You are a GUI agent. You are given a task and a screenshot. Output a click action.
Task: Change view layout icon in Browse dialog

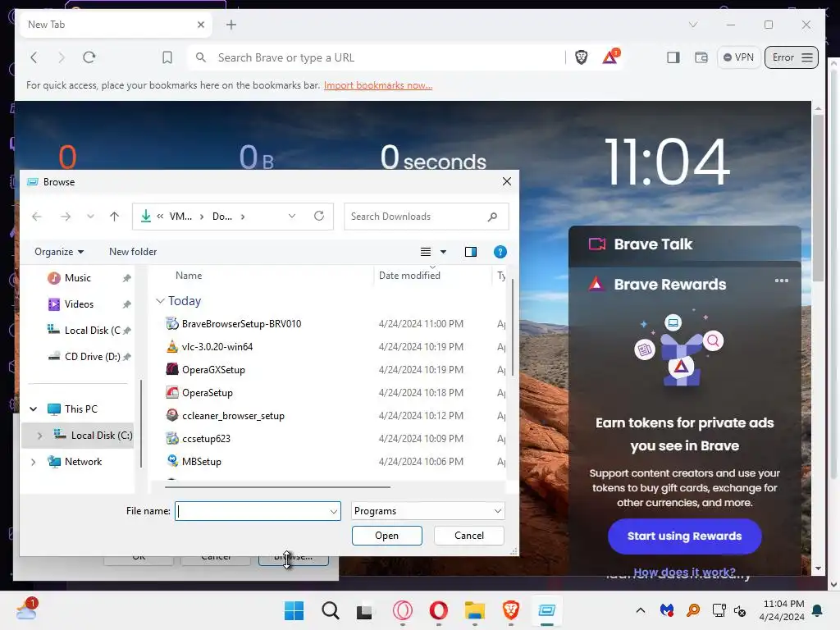[x=426, y=252]
